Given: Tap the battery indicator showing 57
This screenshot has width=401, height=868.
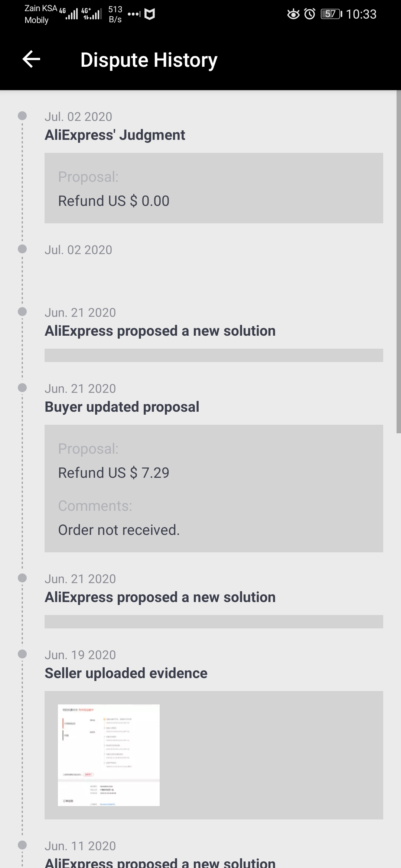Looking at the screenshot, I should [331, 14].
